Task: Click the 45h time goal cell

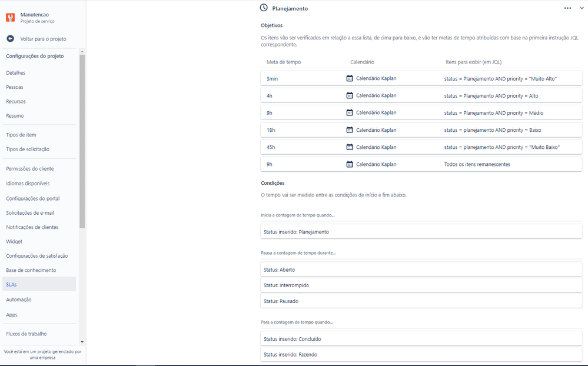Action: [271, 147]
